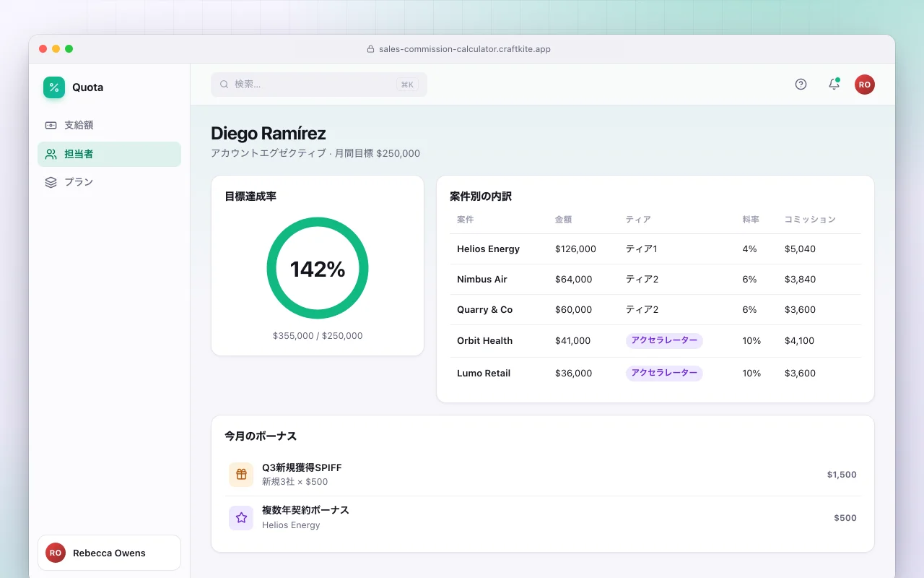Image resolution: width=924 pixels, height=578 pixels.
Task: Open notifications bell icon
Action: pos(834,85)
